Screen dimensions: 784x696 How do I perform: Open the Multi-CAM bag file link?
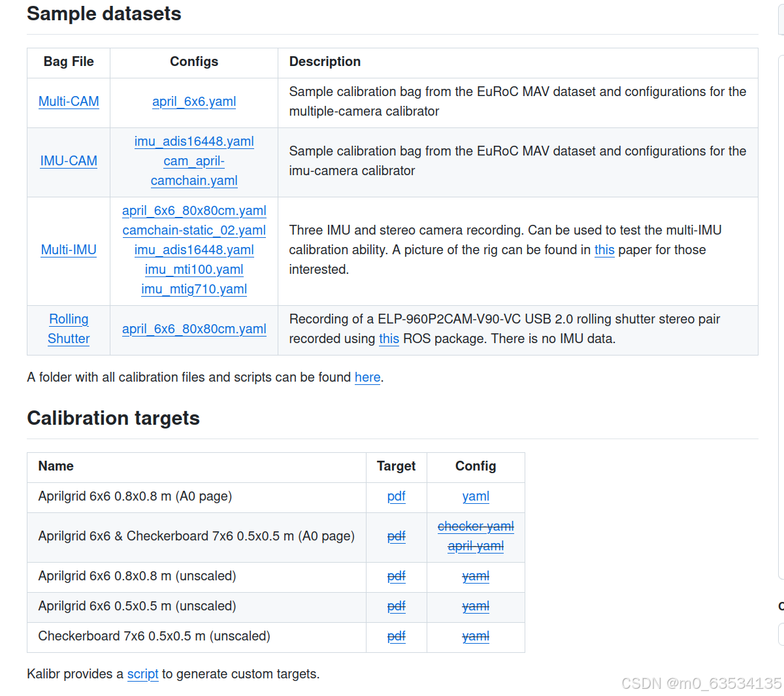[69, 101]
